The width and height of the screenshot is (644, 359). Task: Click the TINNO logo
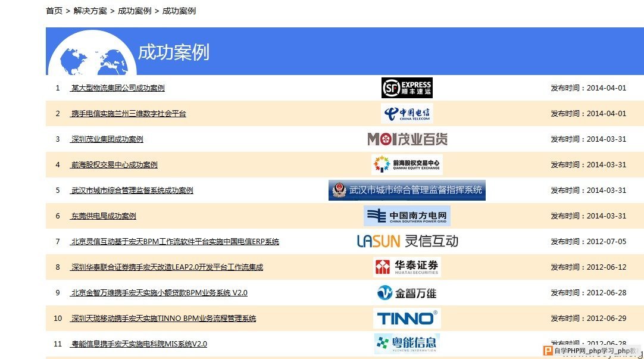coord(407,319)
